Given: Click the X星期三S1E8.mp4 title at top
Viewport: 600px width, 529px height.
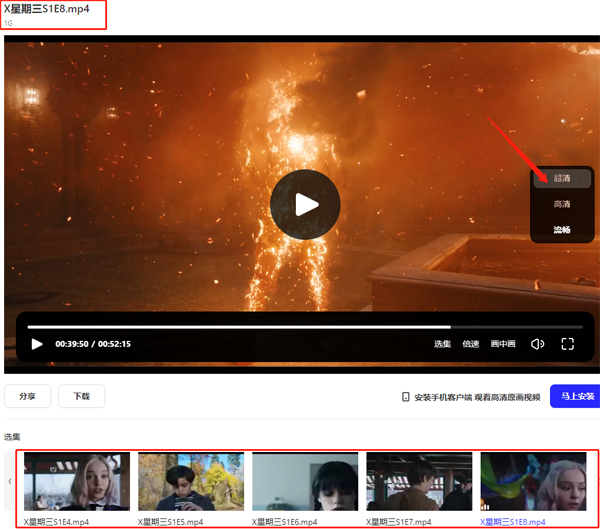Looking at the screenshot, I should (47, 9).
